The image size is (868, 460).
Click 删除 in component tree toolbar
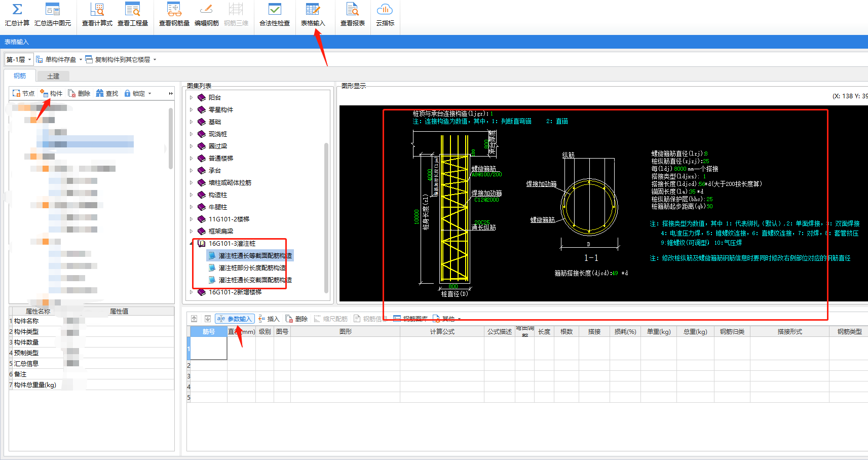click(79, 93)
